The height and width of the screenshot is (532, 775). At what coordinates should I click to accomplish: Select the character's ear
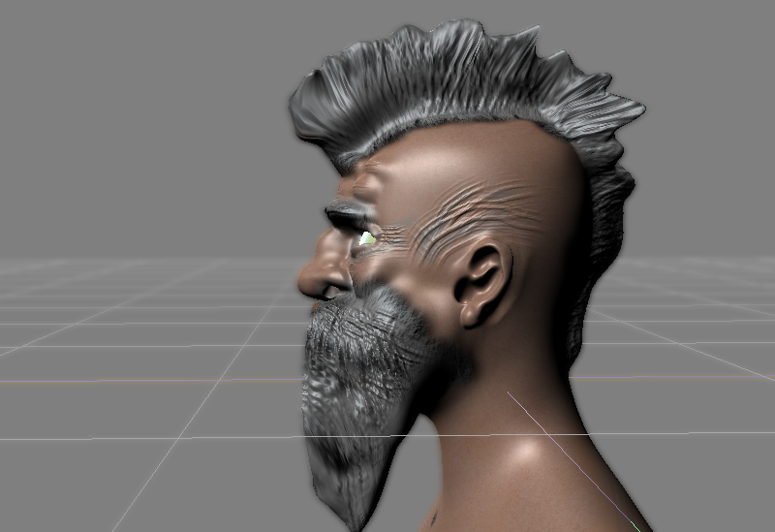pos(482,283)
